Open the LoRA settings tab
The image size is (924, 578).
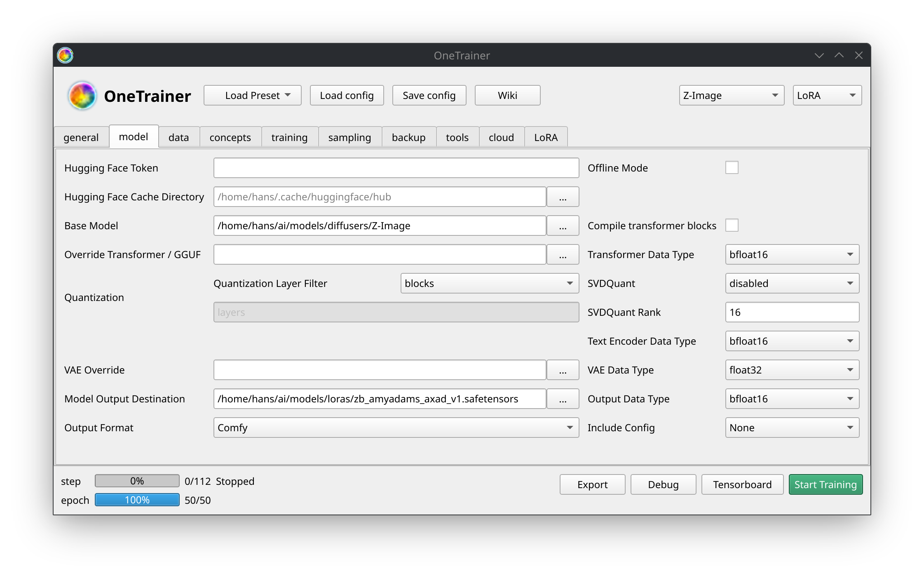546,137
